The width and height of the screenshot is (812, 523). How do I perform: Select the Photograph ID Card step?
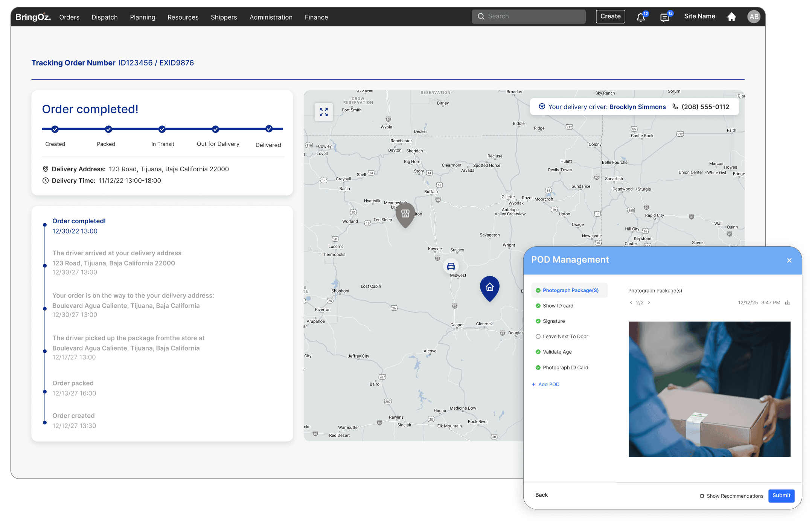click(562, 367)
